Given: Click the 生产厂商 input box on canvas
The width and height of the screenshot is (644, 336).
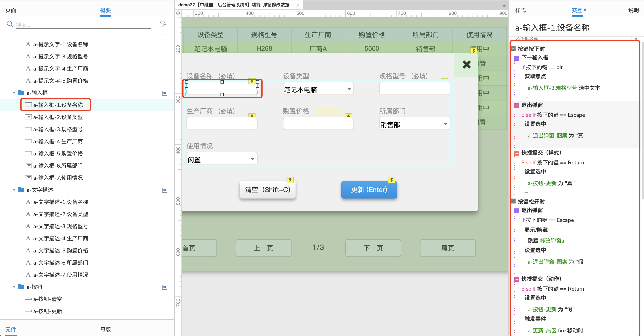Looking at the screenshot, I should 222,124.
